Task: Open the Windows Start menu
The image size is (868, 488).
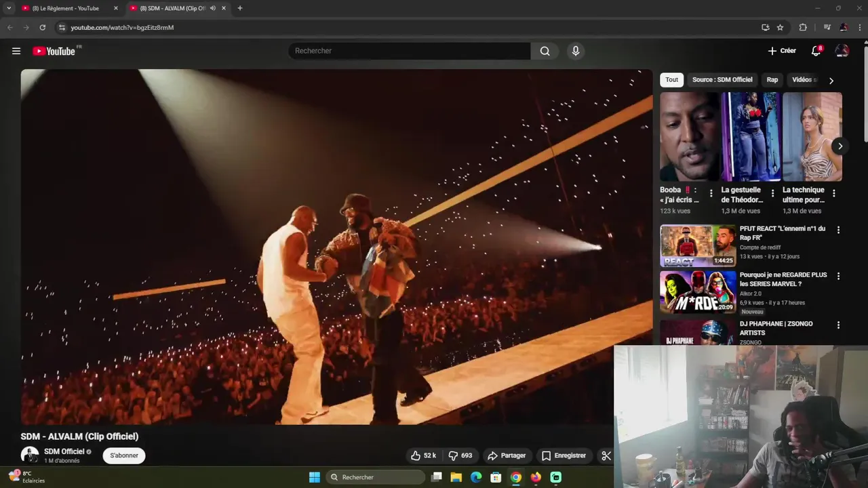Action: [315, 477]
